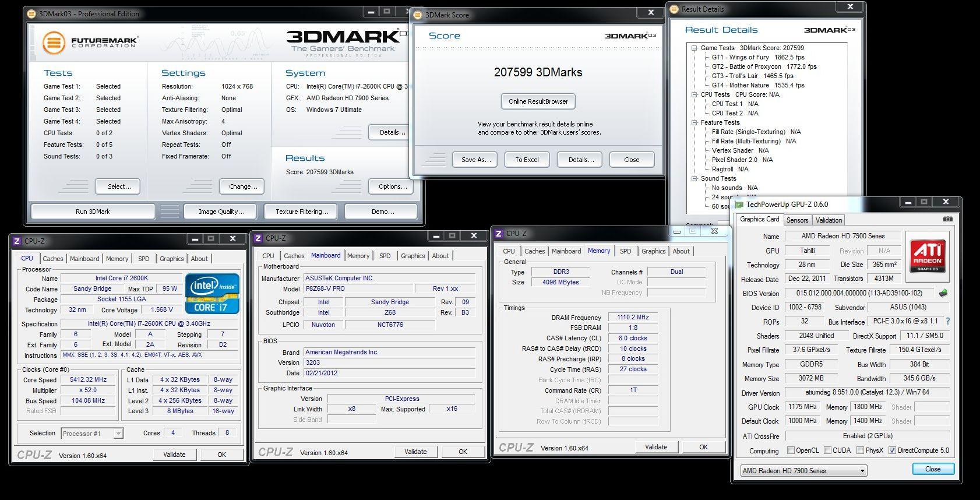980x500 pixels.
Task: Click Save As in 3DMark Score
Action: pos(475,160)
